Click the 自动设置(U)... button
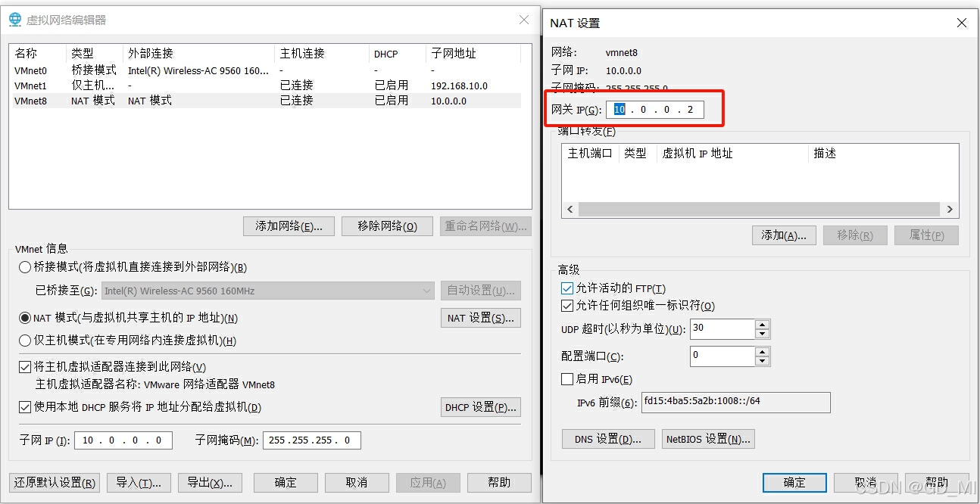The width and height of the screenshot is (980, 504). pos(481,291)
